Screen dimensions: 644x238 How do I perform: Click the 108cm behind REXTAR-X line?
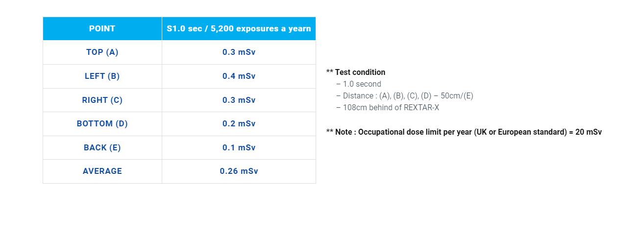point(391,107)
